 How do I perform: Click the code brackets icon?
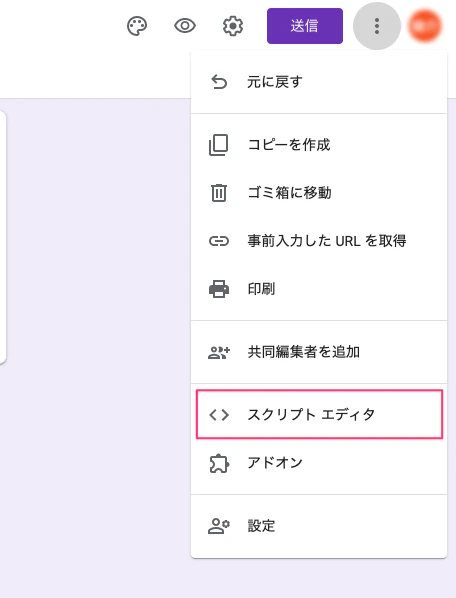(219, 415)
